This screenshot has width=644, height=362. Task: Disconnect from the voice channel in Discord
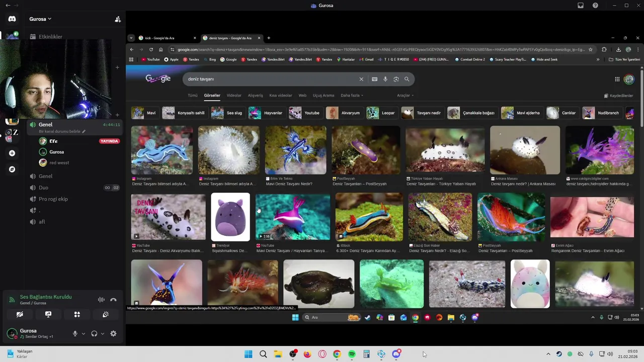click(x=113, y=300)
